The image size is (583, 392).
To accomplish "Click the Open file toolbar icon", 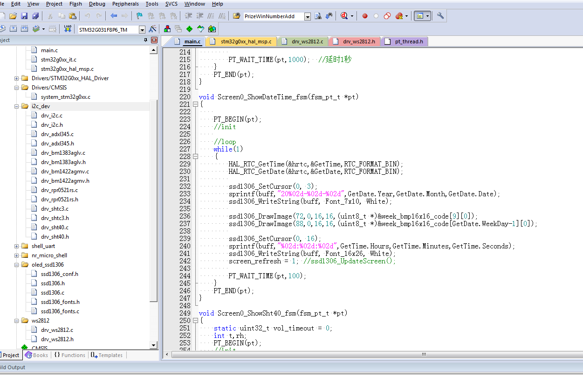I will point(14,16).
